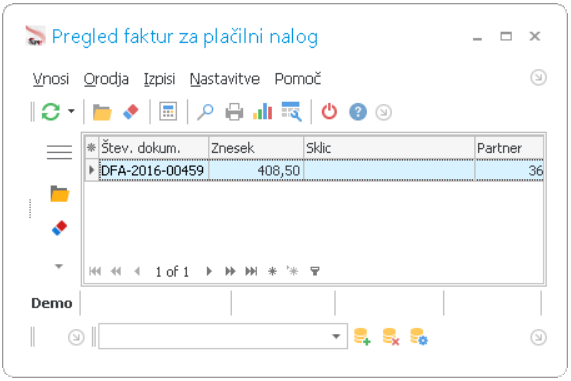Select Partner cell showing 36
Screen dimensions: 571x381
pos(509,170)
